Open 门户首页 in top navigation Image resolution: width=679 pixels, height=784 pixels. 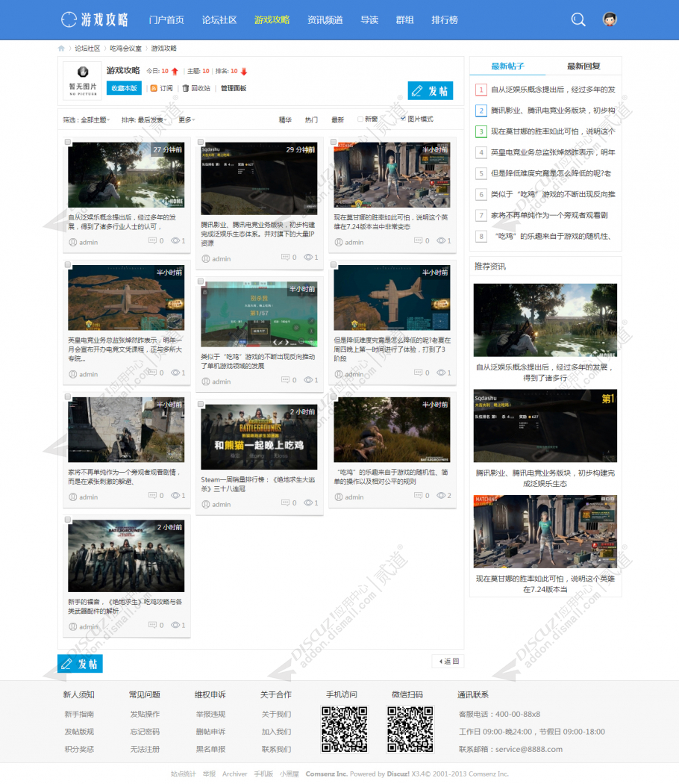[x=166, y=20]
